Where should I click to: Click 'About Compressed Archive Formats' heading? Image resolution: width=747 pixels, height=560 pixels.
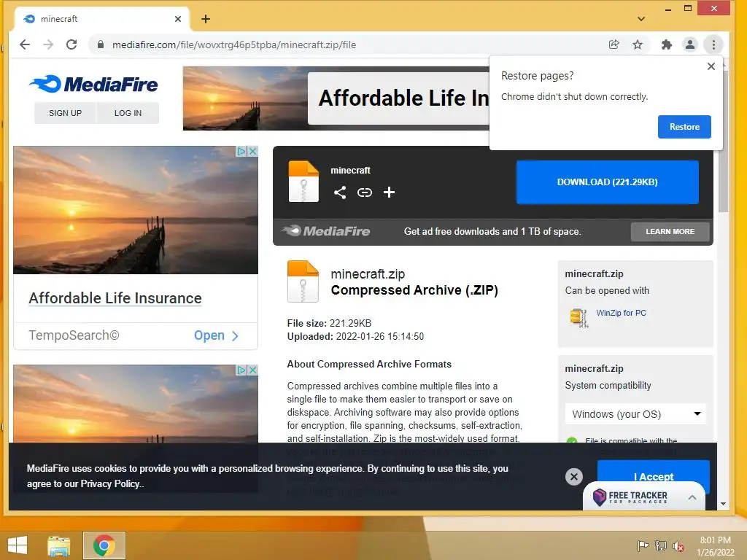click(369, 365)
